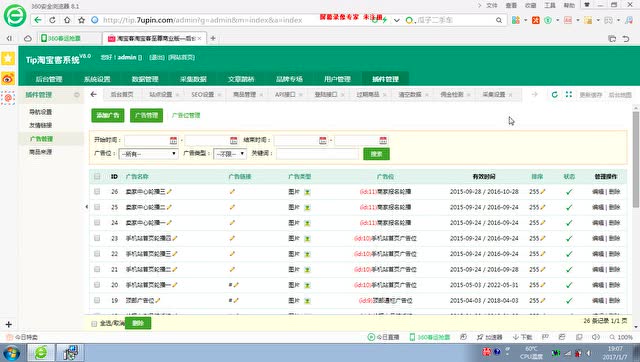Open calendar picker for second end-time field
640x362 pixels.
click(383, 140)
